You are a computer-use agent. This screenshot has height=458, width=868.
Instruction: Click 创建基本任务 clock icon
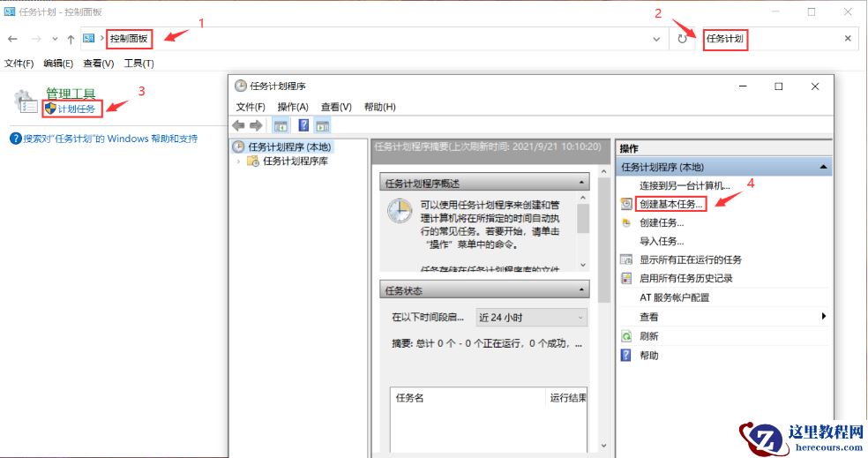(x=626, y=204)
